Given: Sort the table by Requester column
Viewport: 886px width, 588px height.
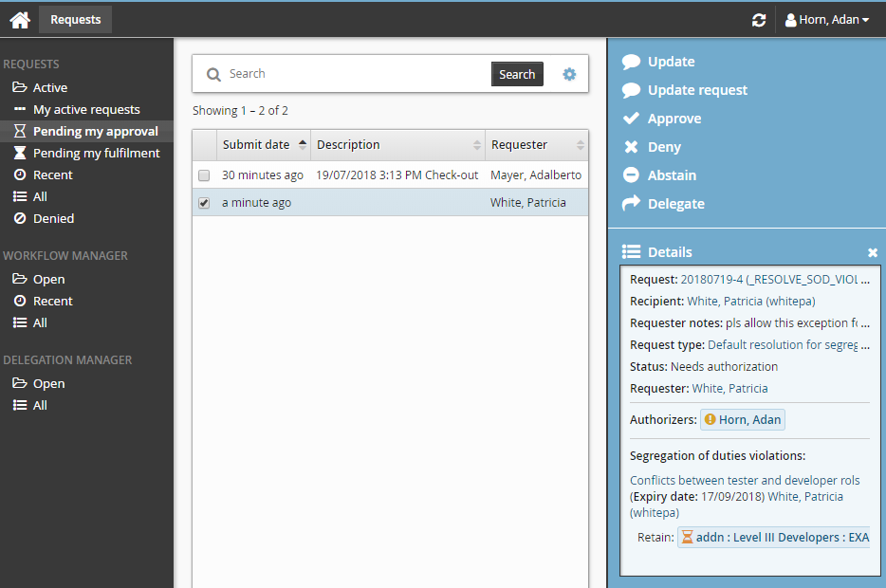Looking at the screenshot, I should (522, 144).
